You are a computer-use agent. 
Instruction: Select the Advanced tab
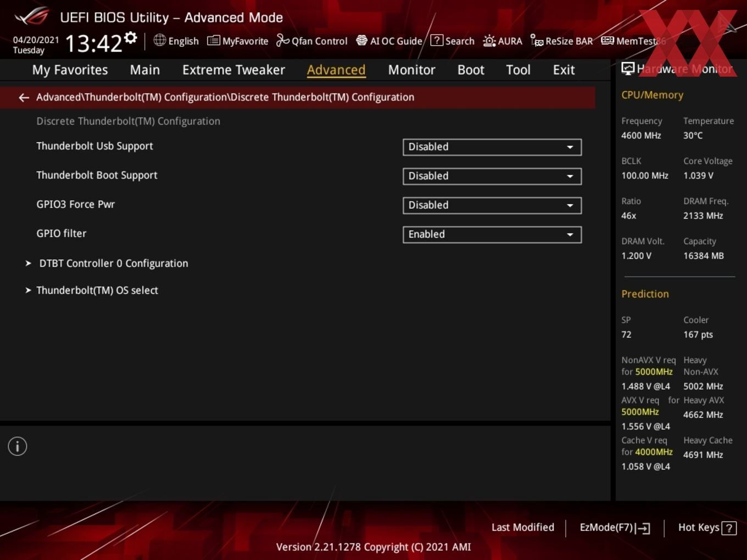336,70
